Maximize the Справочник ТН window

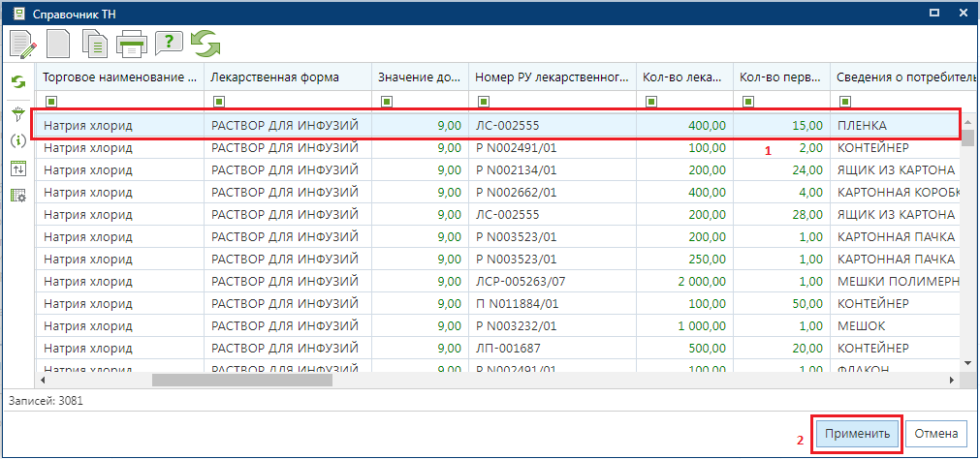click(x=935, y=12)
